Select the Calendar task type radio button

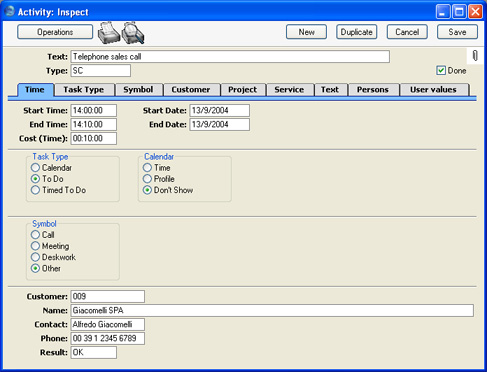coord(35,168)
